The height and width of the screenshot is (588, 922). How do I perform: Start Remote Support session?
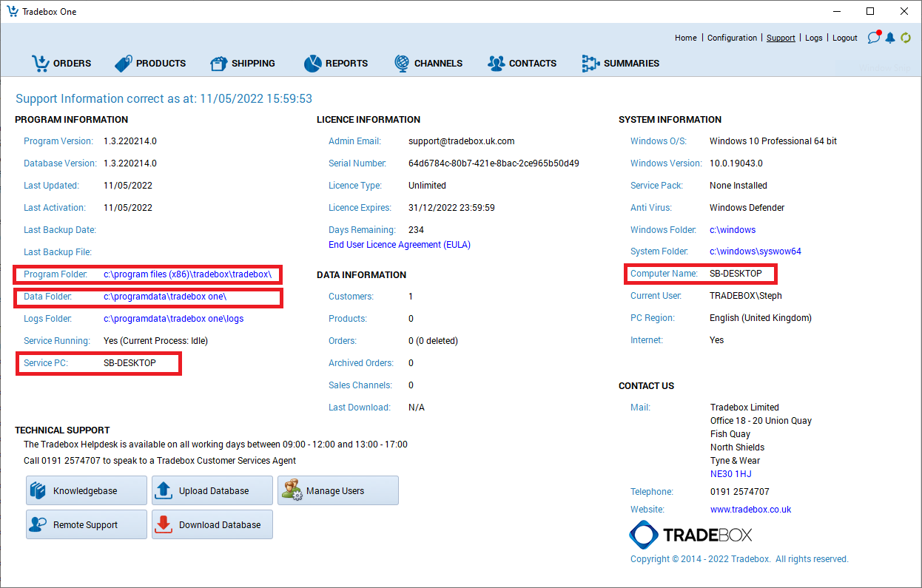click(x=86, y=524)
